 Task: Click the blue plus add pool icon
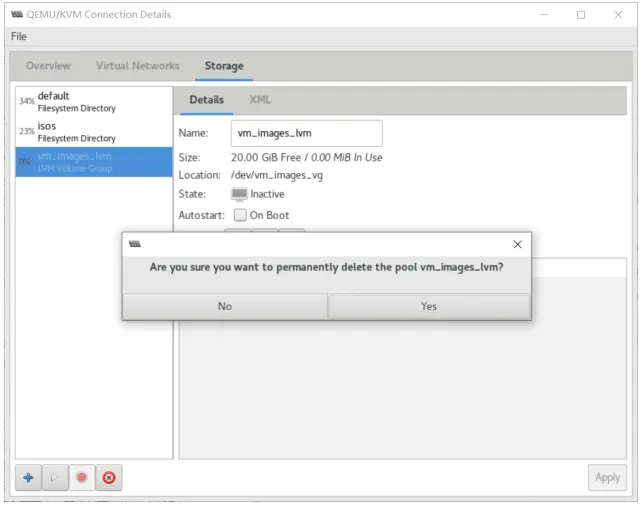point(28,478)
